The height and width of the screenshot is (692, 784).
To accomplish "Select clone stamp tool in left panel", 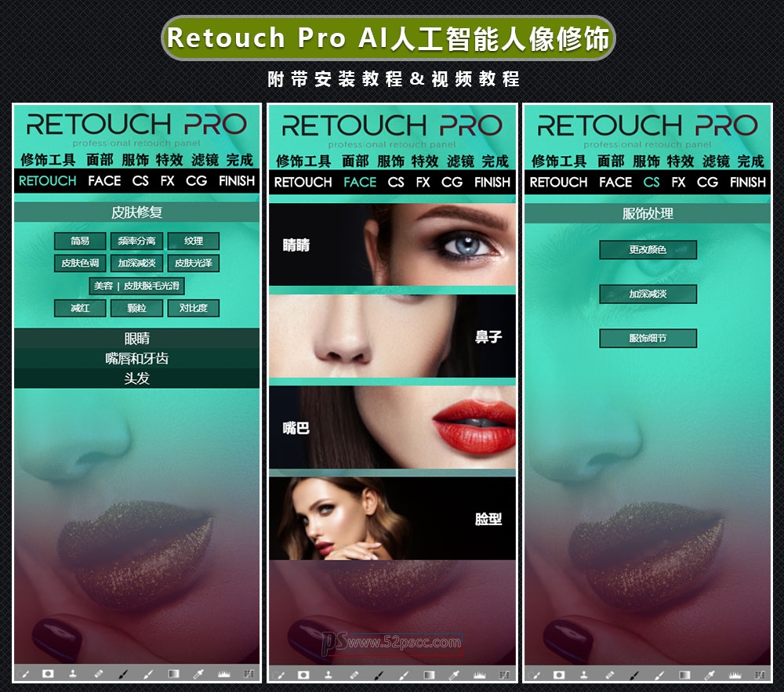I will [x=73, y=674].
